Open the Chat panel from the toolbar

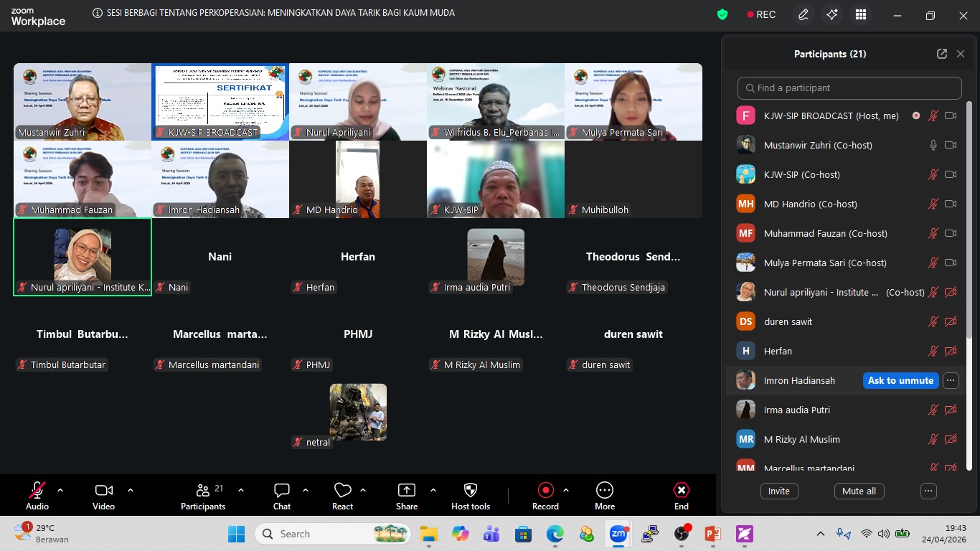pyautogui.click(x=282, y=496)
